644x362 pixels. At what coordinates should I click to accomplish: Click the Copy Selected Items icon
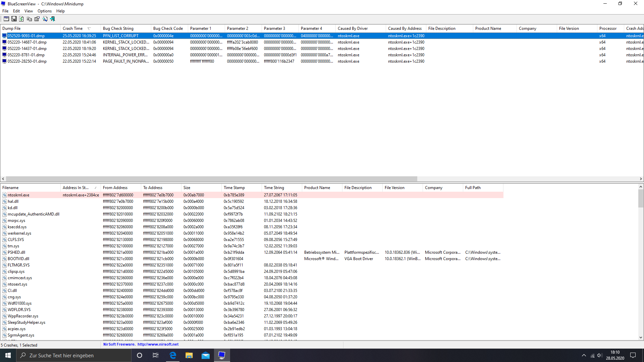click(30, 19)
